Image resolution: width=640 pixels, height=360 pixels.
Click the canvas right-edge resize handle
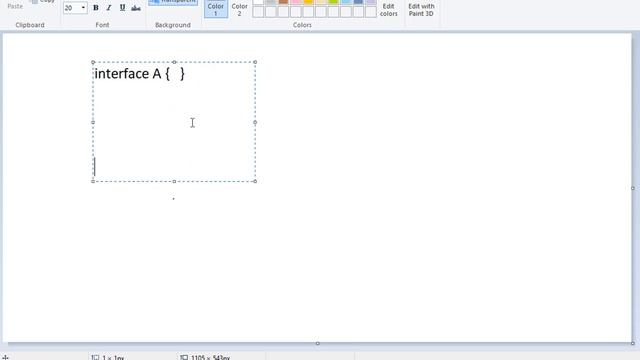[633, 188]
